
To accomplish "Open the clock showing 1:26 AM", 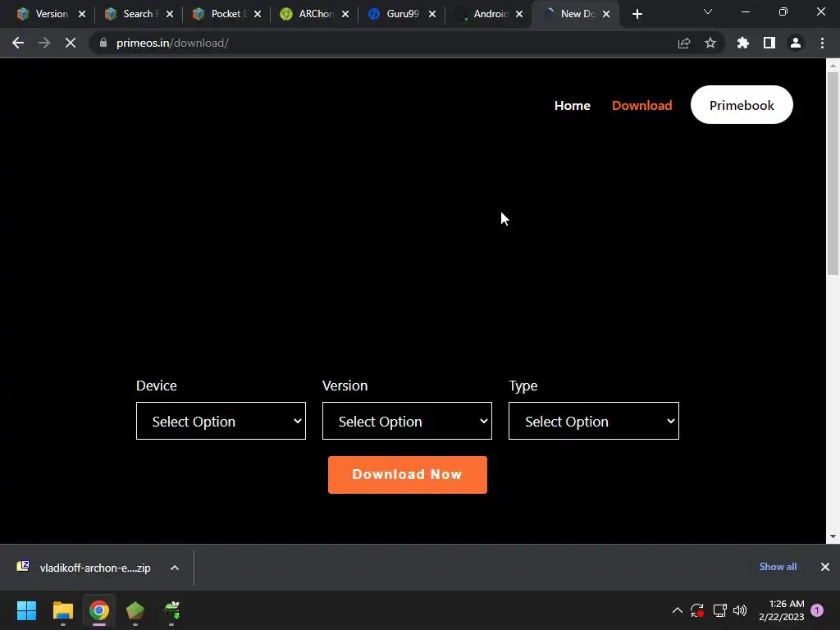I will click(x=782, y=610).
